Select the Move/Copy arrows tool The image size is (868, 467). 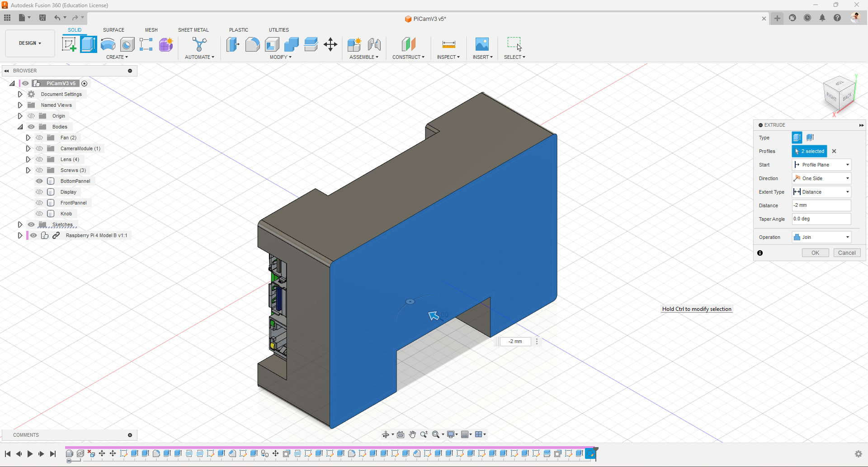(330, 44)
